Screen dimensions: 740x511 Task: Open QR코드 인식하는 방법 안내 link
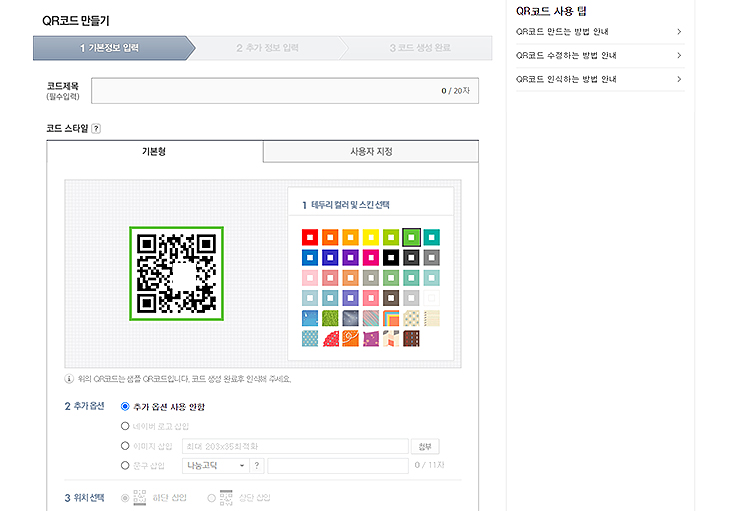[566, 79]
